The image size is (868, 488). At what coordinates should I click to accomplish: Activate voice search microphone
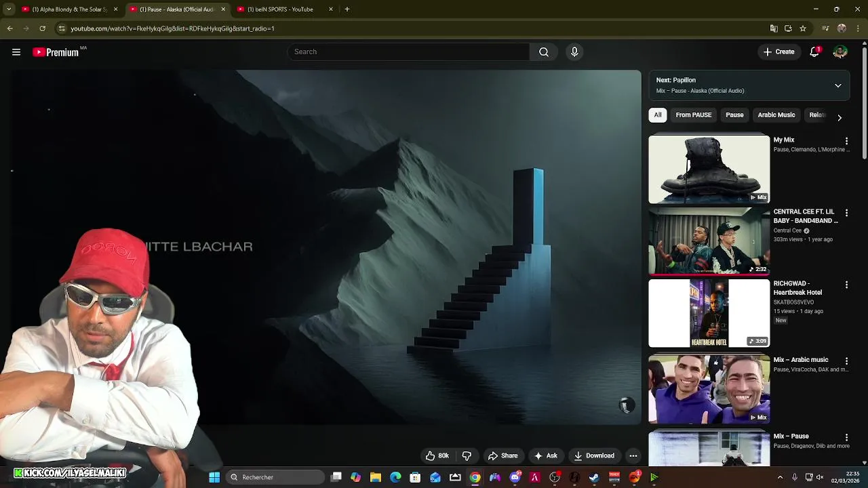574,52
